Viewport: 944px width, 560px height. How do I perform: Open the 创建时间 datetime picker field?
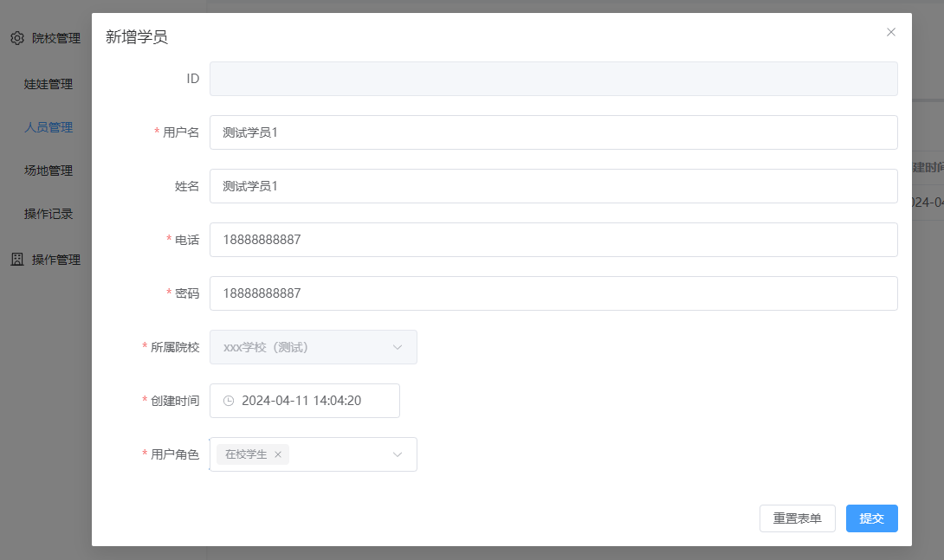click(x=305, y=401)
